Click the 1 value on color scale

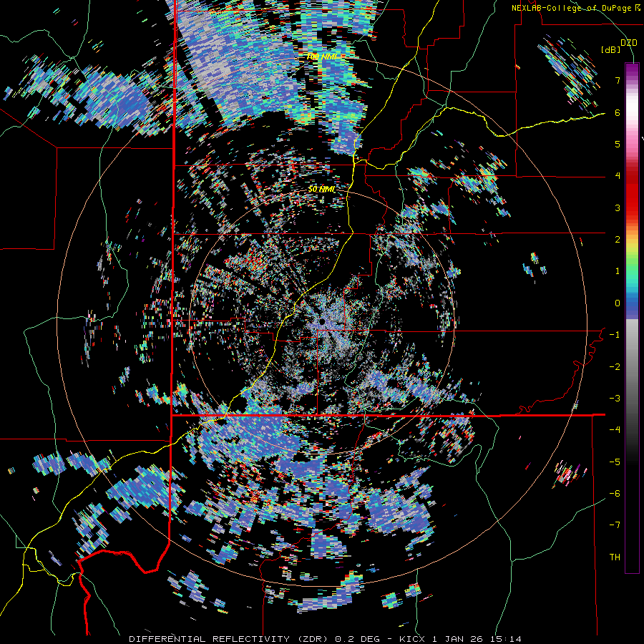click(x=618, y=271)
